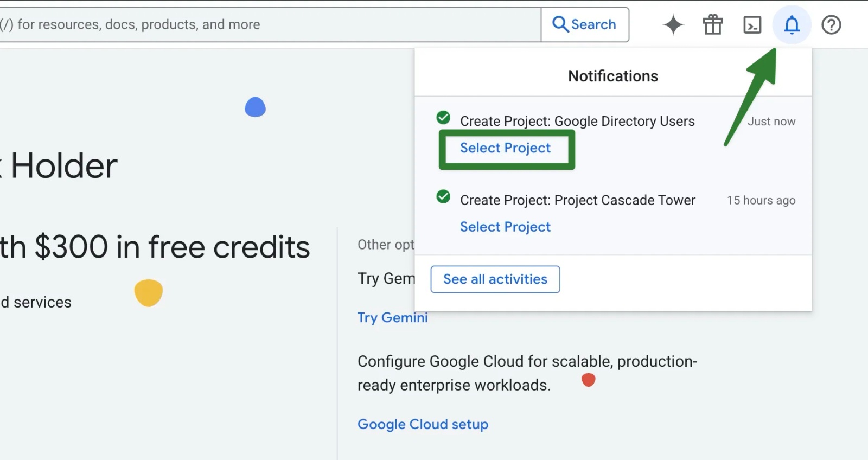This screenshot has height=460, width=868.
Task: Open the Google Cloud setup link
Action: tap(423, 424)
